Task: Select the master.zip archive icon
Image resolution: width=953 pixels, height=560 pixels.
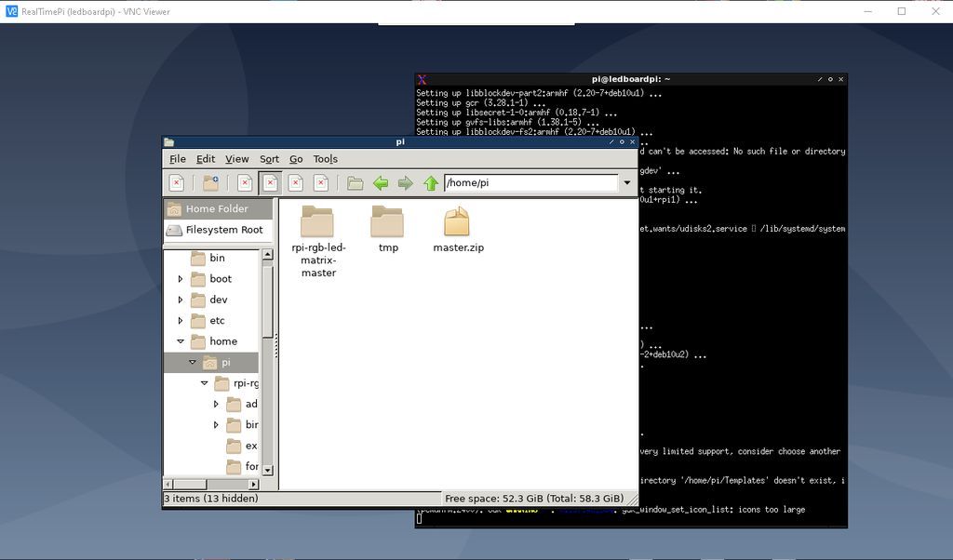Action: coord(457,222)
